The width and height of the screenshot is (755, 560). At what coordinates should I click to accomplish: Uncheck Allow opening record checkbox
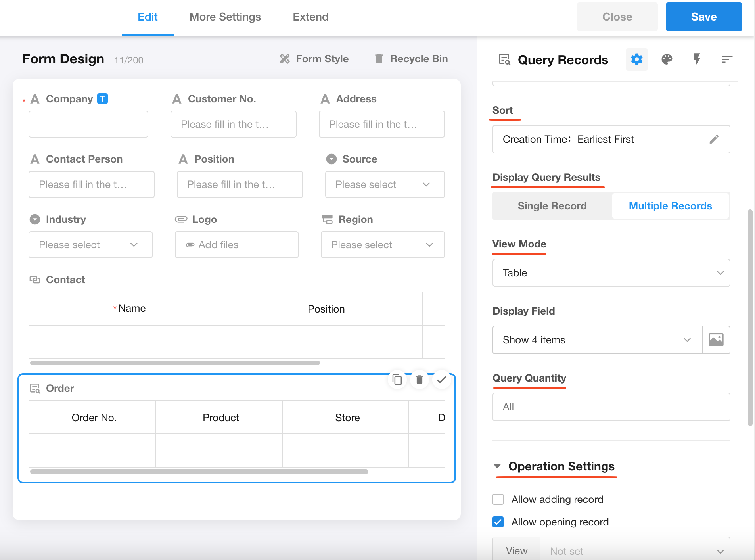[498, 522]
